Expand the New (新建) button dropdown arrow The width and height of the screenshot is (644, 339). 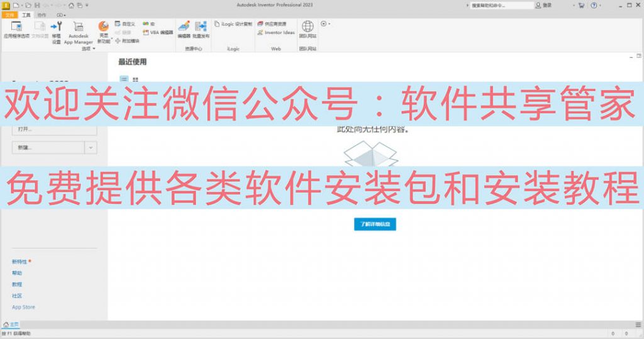91,148
